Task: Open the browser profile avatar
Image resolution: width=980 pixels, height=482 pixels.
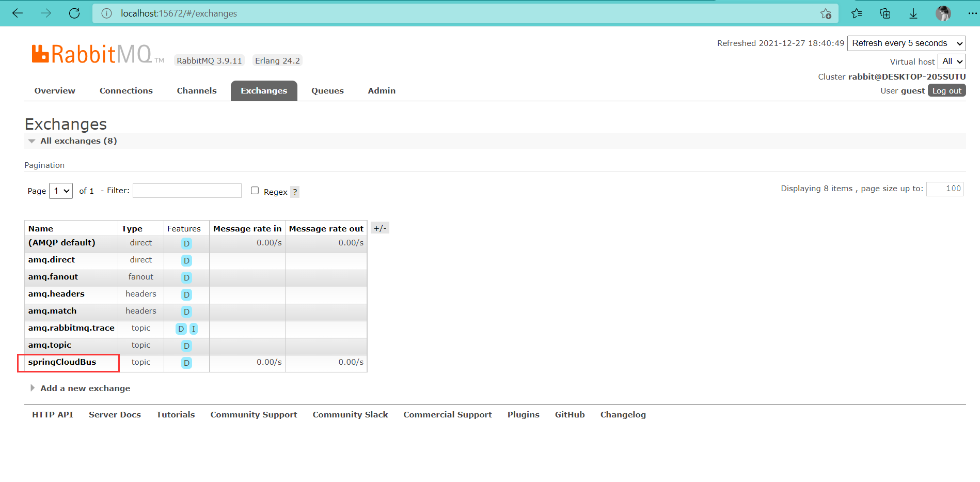Action: (943, 13)
